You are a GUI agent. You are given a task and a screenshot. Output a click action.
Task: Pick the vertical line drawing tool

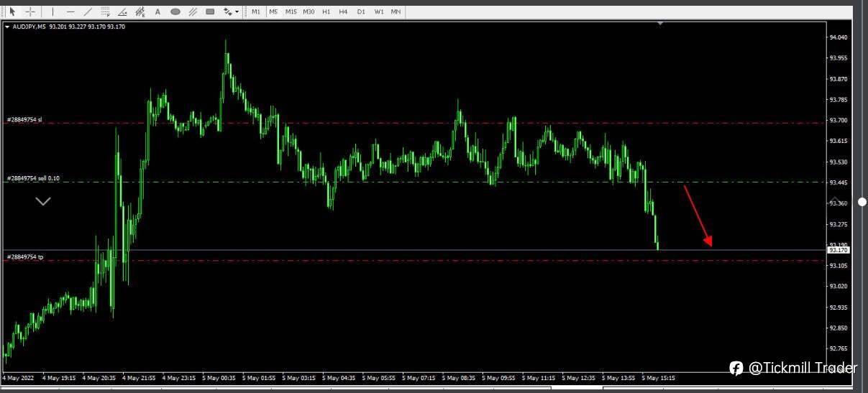pos(52,11)
